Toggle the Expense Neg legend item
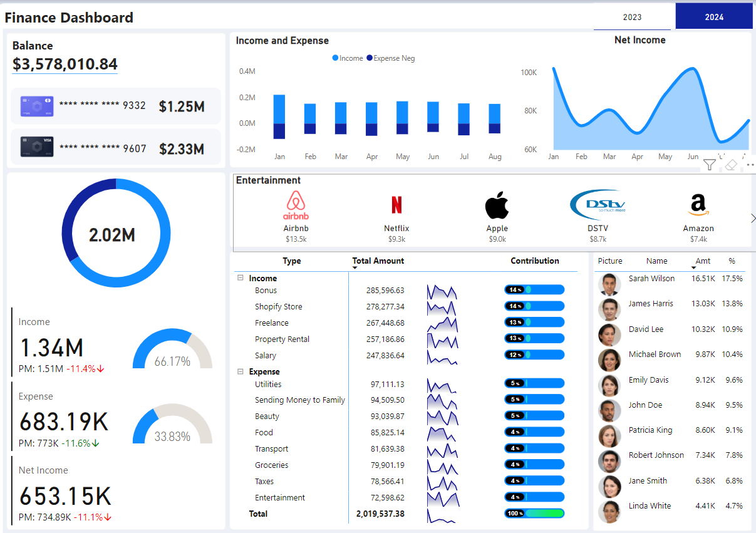 pos(390,58)
